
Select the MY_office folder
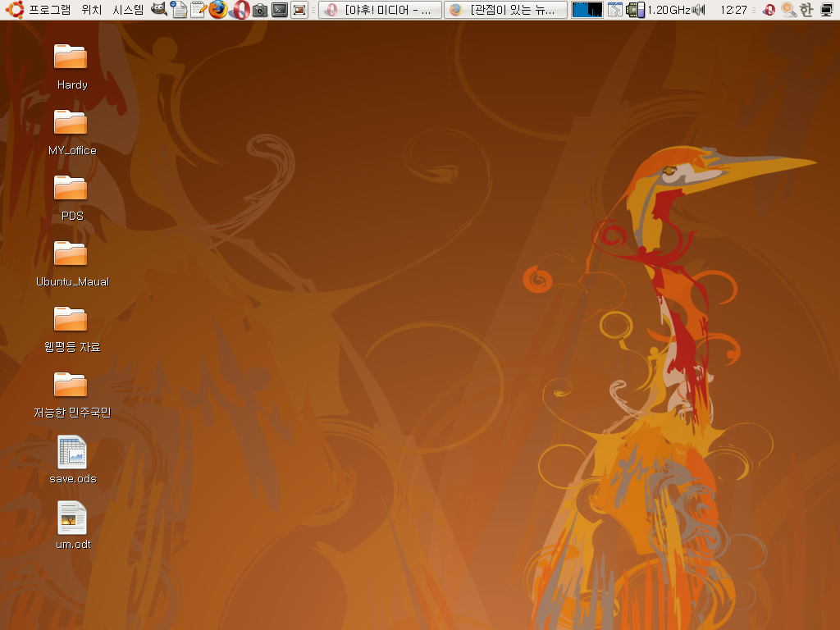coord(72,132)
